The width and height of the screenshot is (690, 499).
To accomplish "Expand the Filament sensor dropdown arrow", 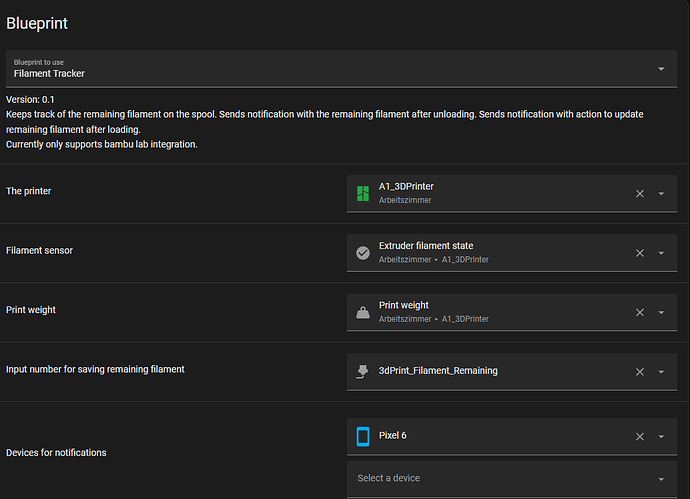I will tap(661, 253).
